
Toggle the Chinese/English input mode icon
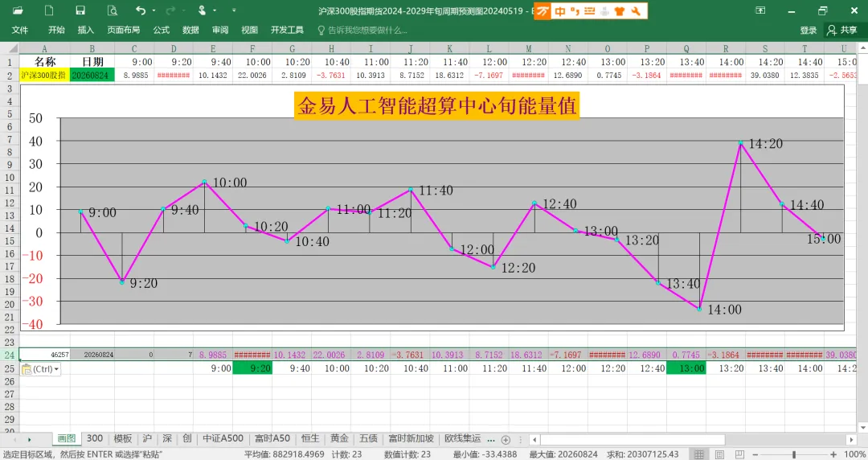click(560, 11)
